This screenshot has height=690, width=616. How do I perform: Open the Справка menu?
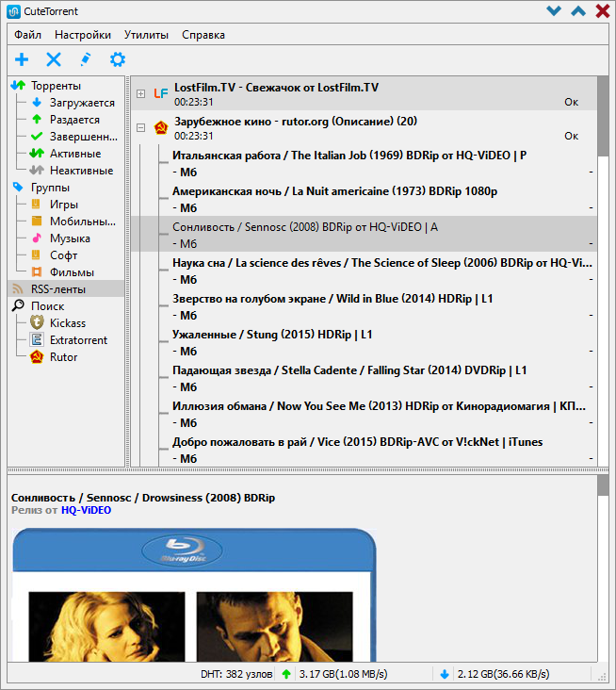(203, 35)
